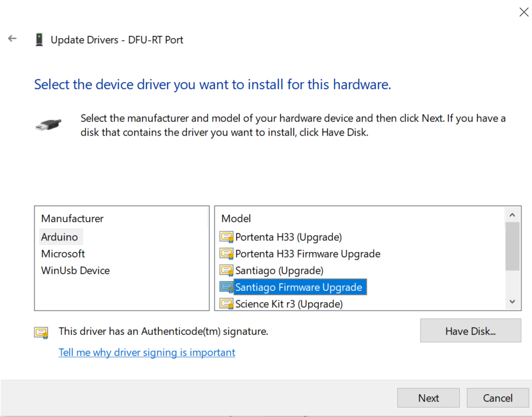Select the Santiago (Upgrade) model entry
The width and height of the screenshot is (532, 417).
coord(279,270)
